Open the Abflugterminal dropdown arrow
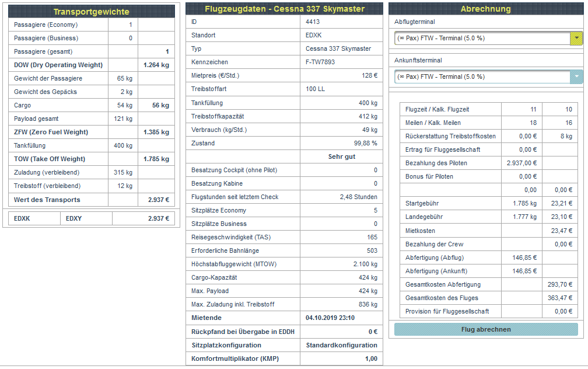 576,39
